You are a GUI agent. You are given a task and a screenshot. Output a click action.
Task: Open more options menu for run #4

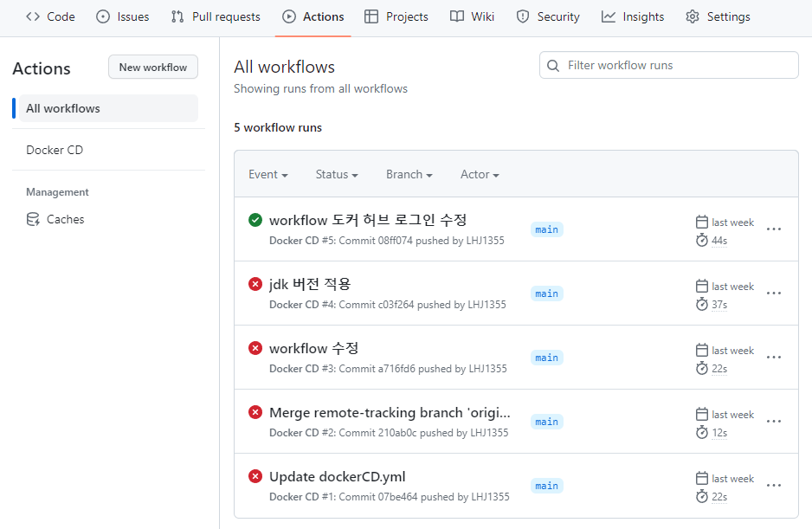pos(774,294)
